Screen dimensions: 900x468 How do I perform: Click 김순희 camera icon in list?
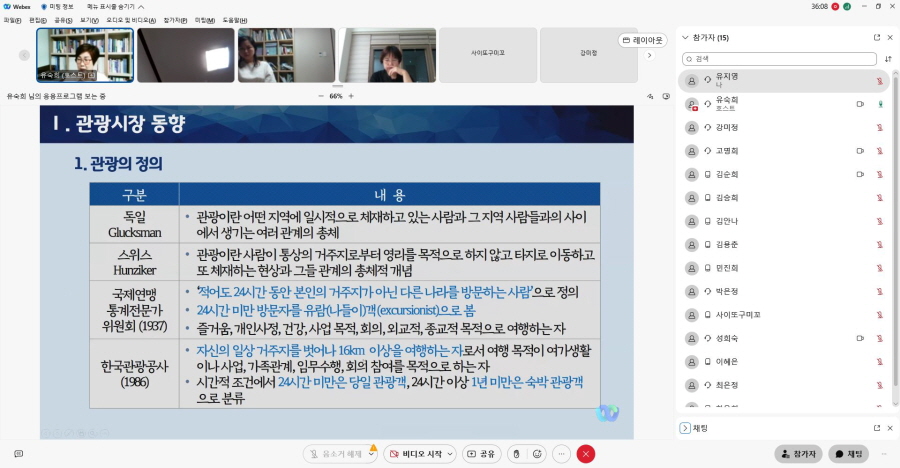[860, 175]
